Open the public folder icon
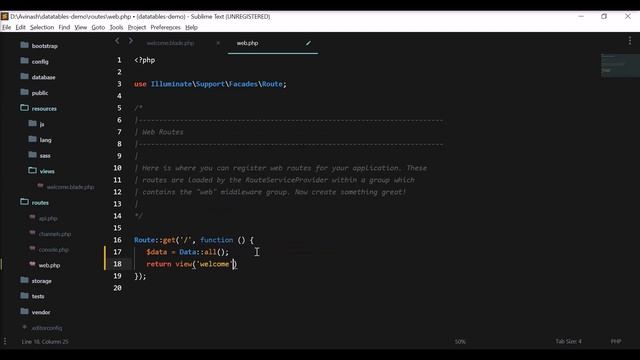 coord(24,92)
